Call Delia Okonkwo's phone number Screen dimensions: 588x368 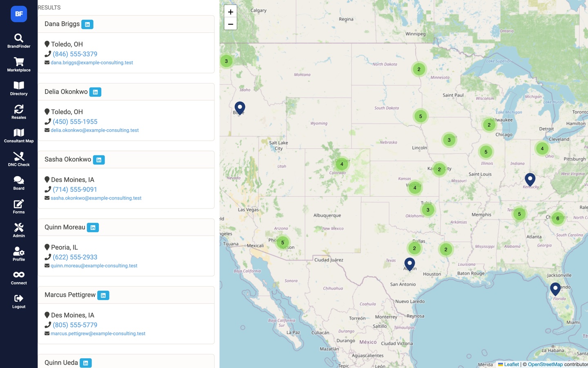click(x=75, y=122)
